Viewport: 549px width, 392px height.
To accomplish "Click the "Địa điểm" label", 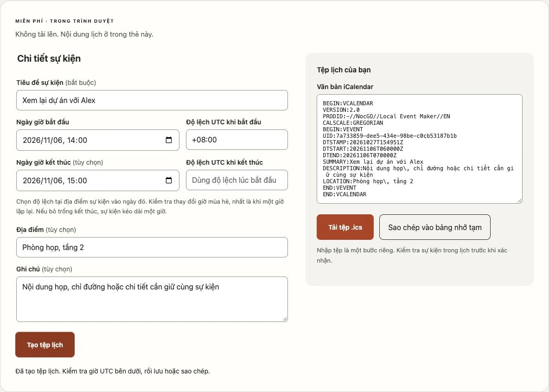I will pyautogui.click(x=30, y=230).
